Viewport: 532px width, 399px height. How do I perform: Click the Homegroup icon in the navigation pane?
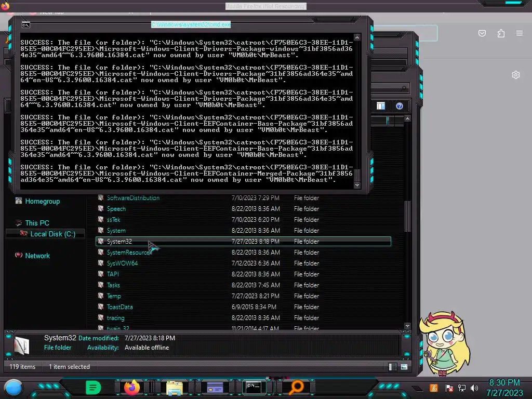click(19, 201)
